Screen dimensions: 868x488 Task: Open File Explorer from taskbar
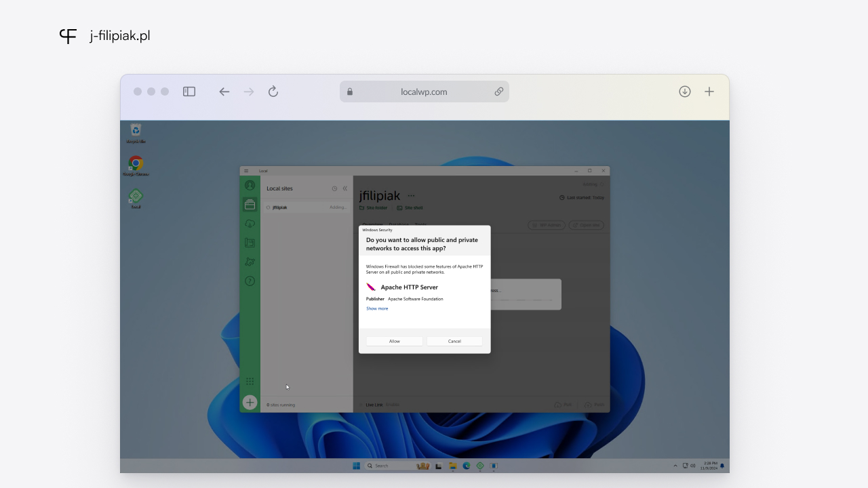(x=453, y=466)
